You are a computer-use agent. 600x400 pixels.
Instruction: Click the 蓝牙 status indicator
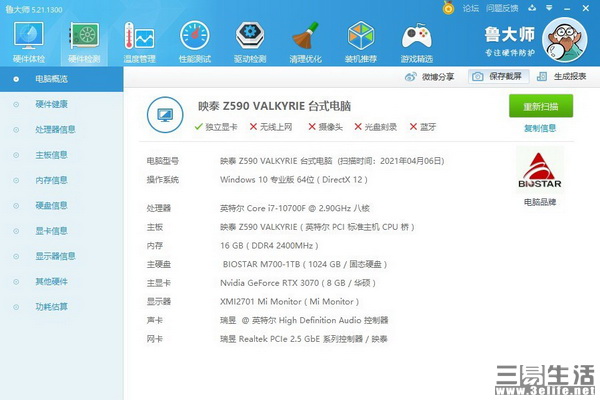423,127
